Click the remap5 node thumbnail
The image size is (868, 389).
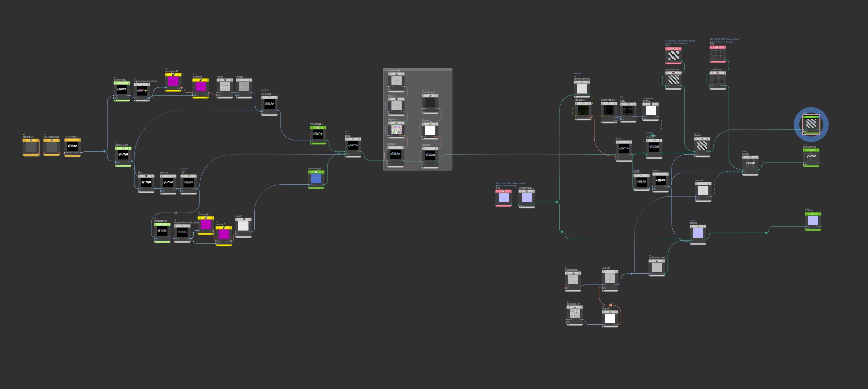244,87
